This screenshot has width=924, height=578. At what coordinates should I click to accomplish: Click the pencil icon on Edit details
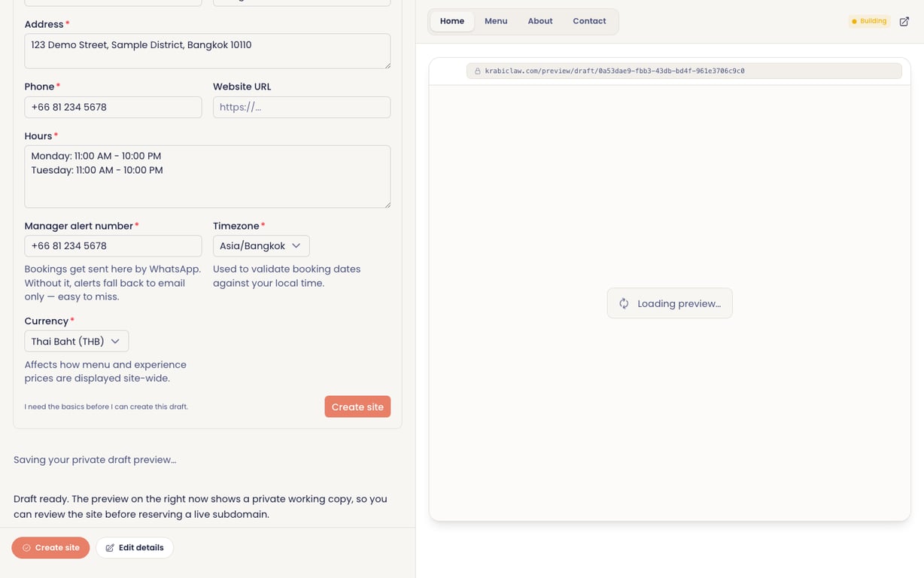[x=110, y=548]
